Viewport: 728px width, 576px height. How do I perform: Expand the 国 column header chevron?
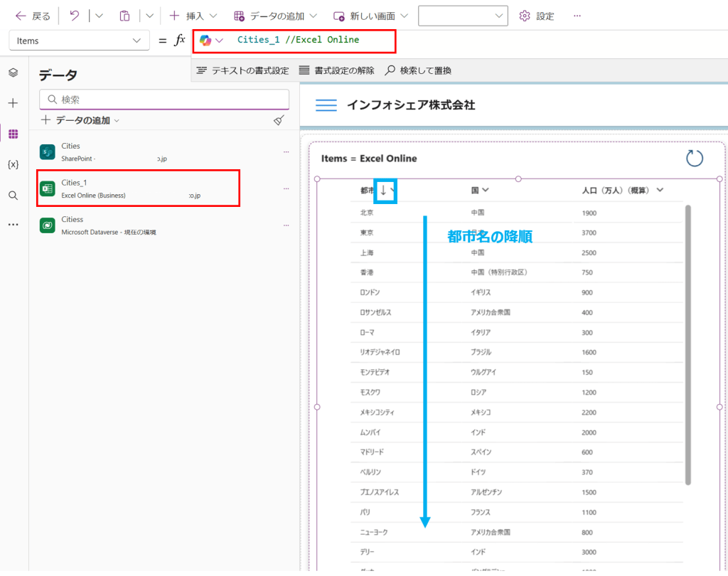coord(486,190)
